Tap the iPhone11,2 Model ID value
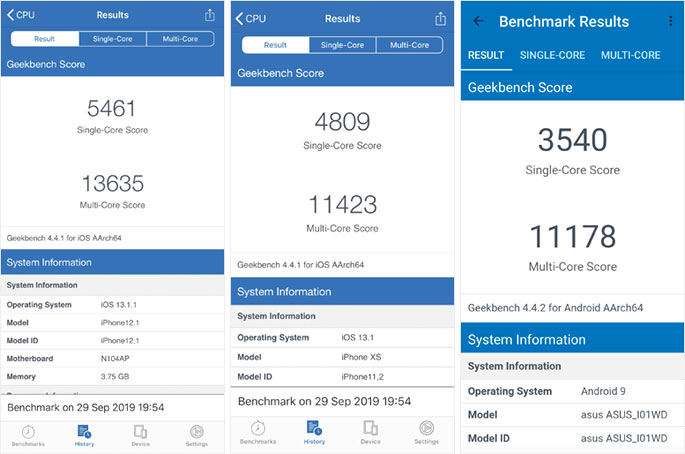The width and height of the screenshot is (685, 454). 362,377
